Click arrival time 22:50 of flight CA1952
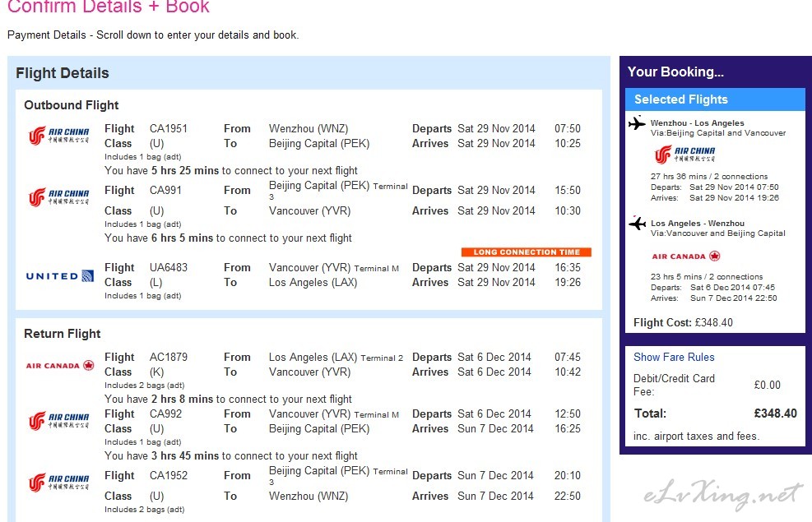The width and height of the screenshot is (812, 522). point(568,497)
